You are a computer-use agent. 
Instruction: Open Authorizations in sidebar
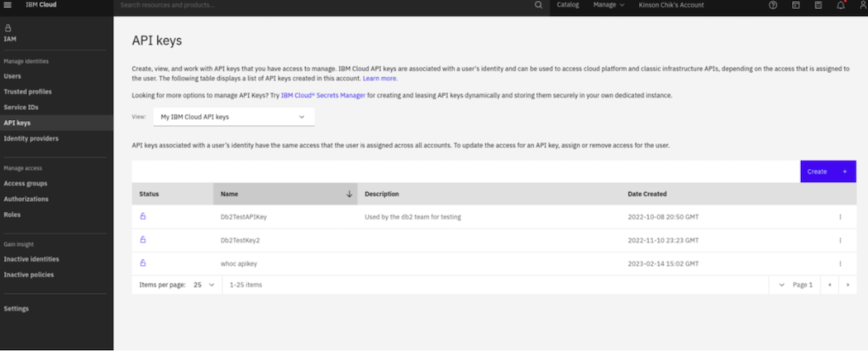click(x=26, y=199)
